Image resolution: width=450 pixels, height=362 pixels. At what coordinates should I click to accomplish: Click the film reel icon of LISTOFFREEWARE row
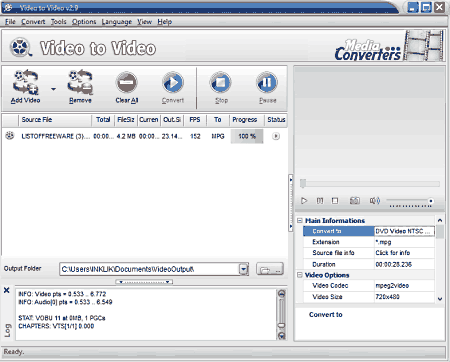click(10, 136)
